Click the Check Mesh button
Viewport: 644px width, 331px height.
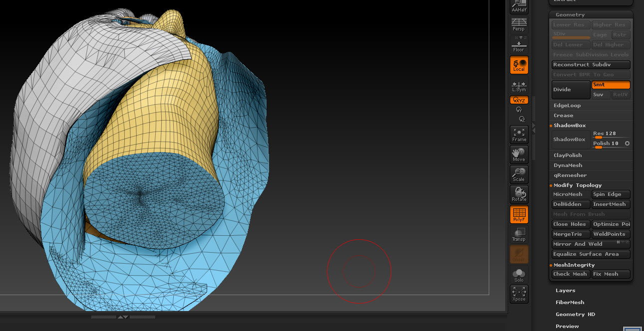(x=571, y=274)
